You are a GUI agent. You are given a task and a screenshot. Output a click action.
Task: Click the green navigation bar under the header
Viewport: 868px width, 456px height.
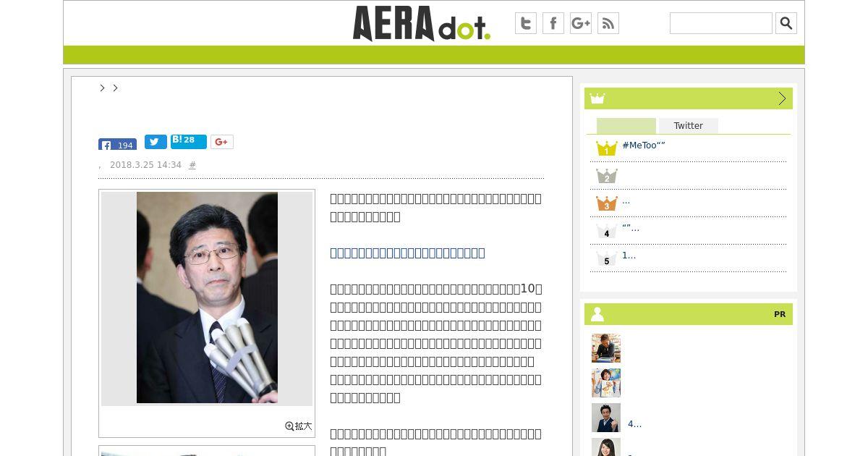[x=434, y=55]
